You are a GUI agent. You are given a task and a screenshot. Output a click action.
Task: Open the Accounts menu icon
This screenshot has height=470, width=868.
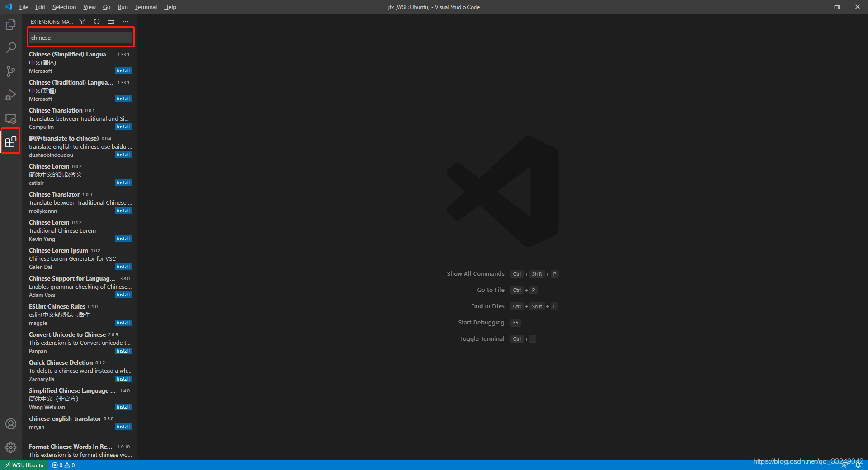click(11, 424)
